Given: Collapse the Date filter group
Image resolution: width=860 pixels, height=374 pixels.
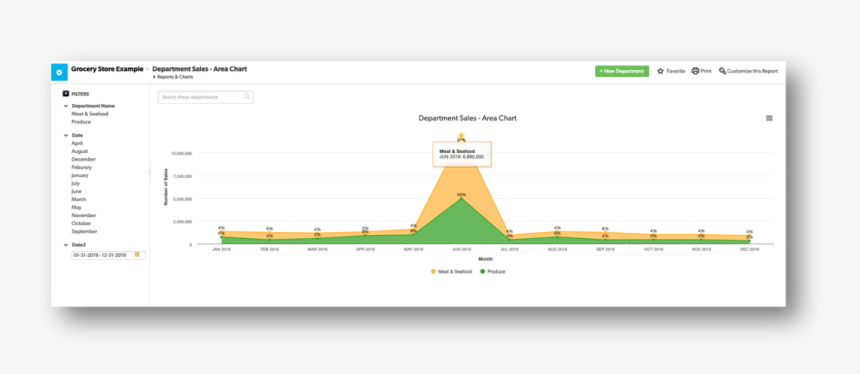Looking at the screenshot, I should (66, 135).
